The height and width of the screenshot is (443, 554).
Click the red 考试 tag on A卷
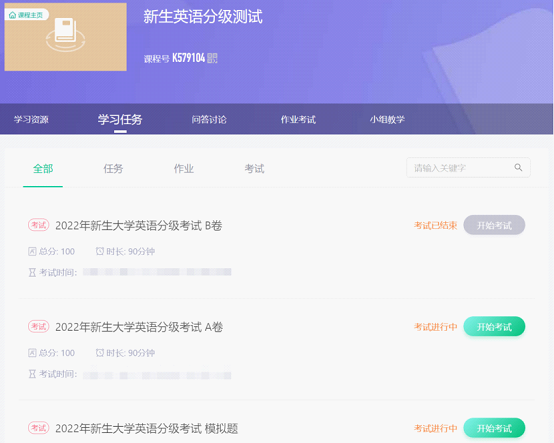pos(39,326)
